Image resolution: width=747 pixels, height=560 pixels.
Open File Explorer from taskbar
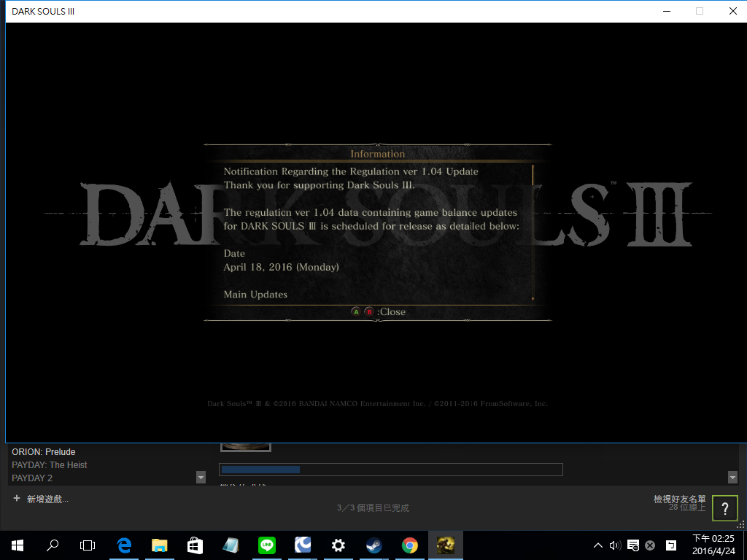click(x=160, y=545)
